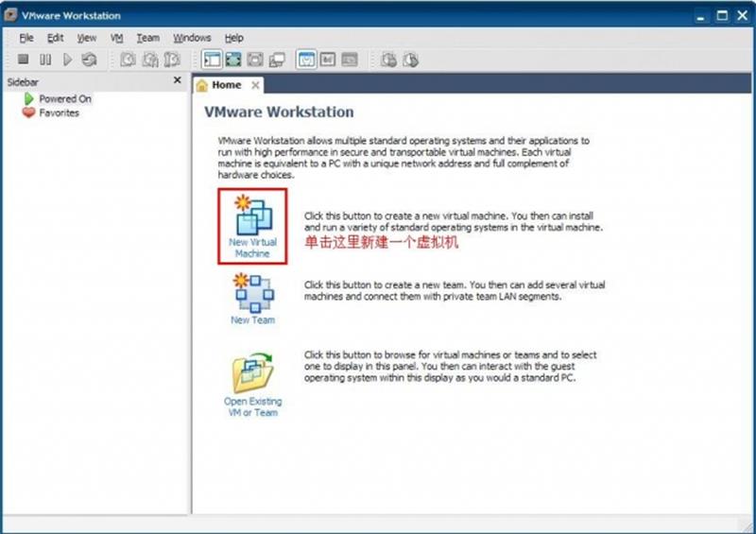Close the Home tab

coord(255,85)
